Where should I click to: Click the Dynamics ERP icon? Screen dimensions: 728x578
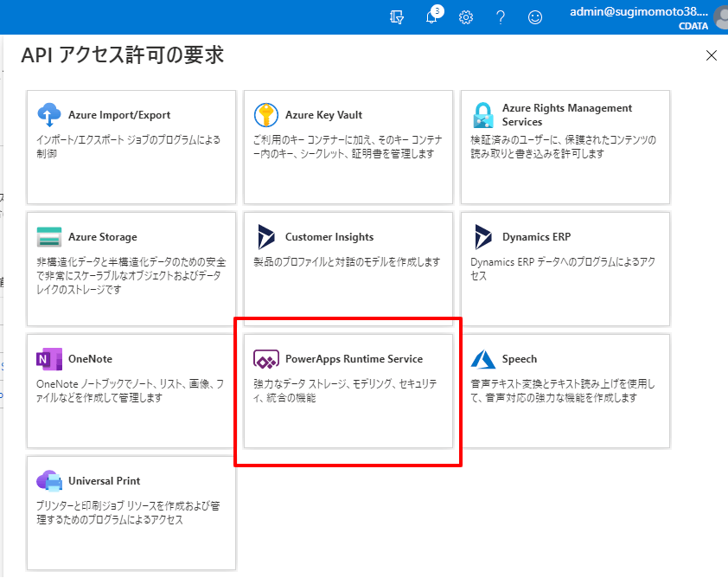pos(483,237)
